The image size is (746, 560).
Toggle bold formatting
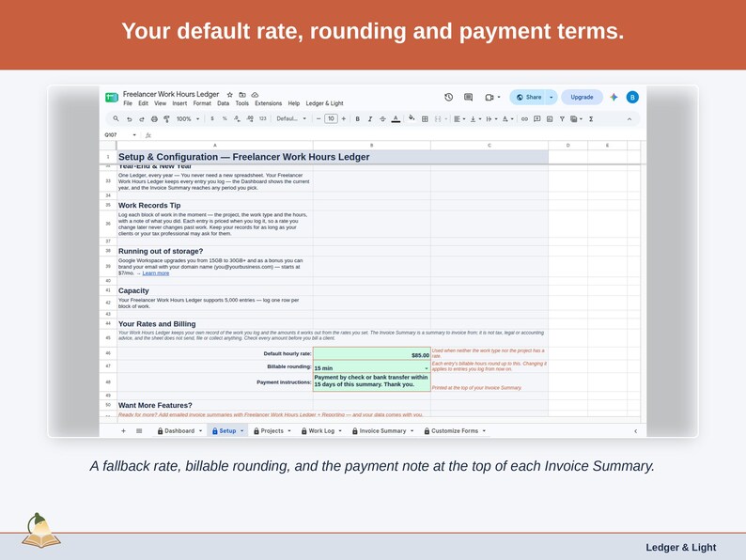click(357, 119)
